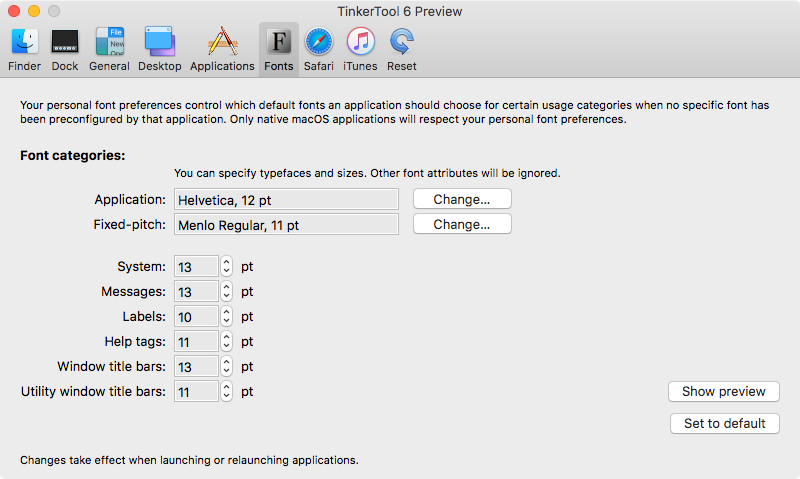Click the Labels font size stepper

227,316
